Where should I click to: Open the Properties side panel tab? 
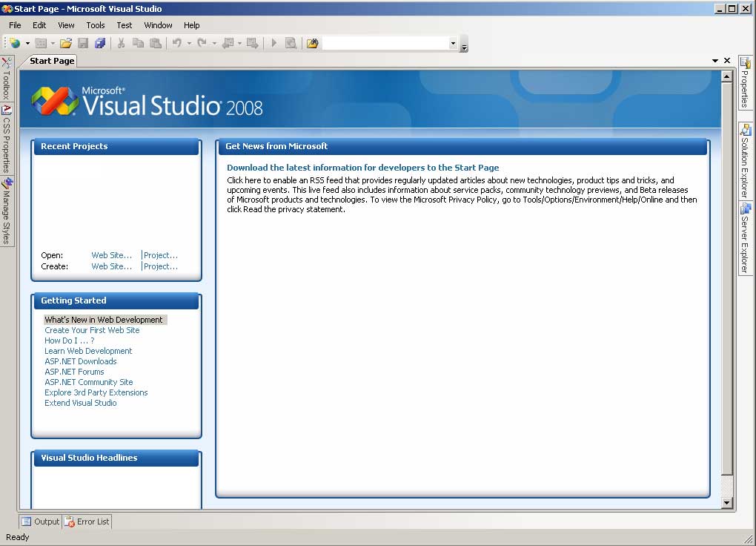click(745, 82)
